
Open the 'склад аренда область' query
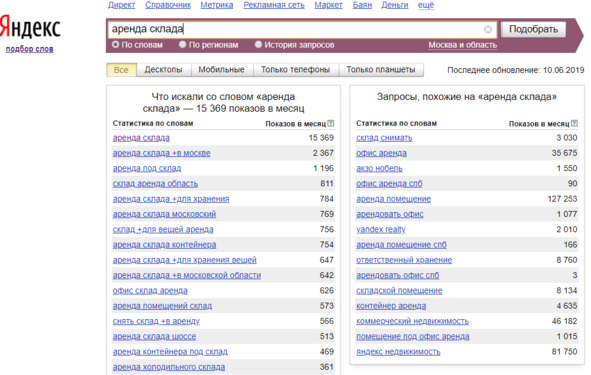155,184
